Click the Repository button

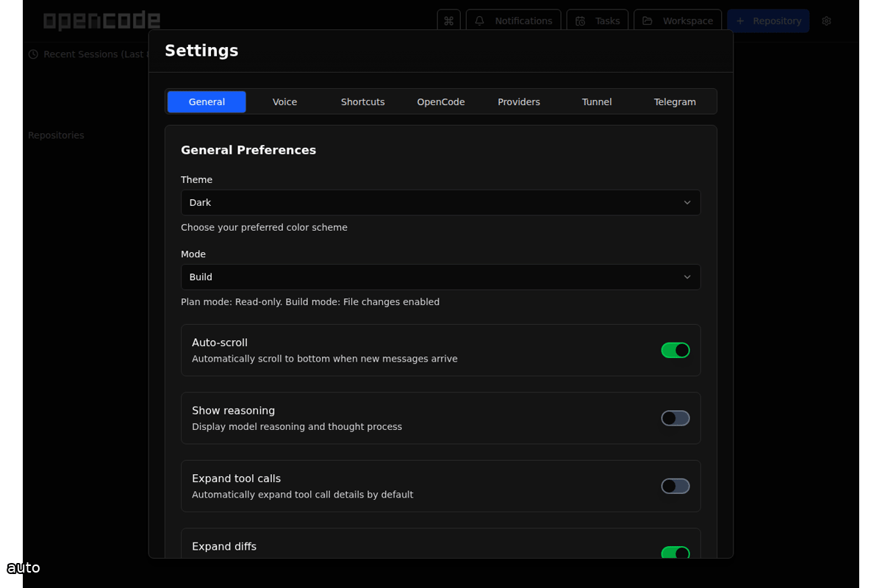[768, 21]
